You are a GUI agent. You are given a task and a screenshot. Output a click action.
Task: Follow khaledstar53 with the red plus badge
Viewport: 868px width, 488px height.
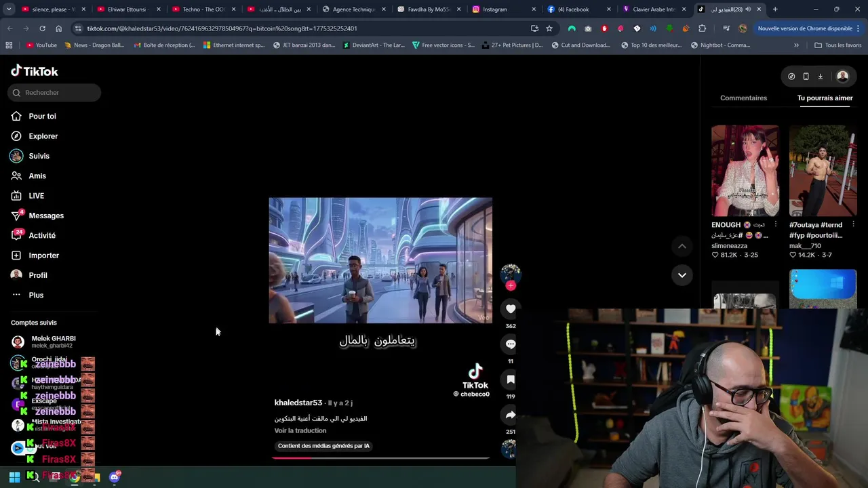coord(511,285)
